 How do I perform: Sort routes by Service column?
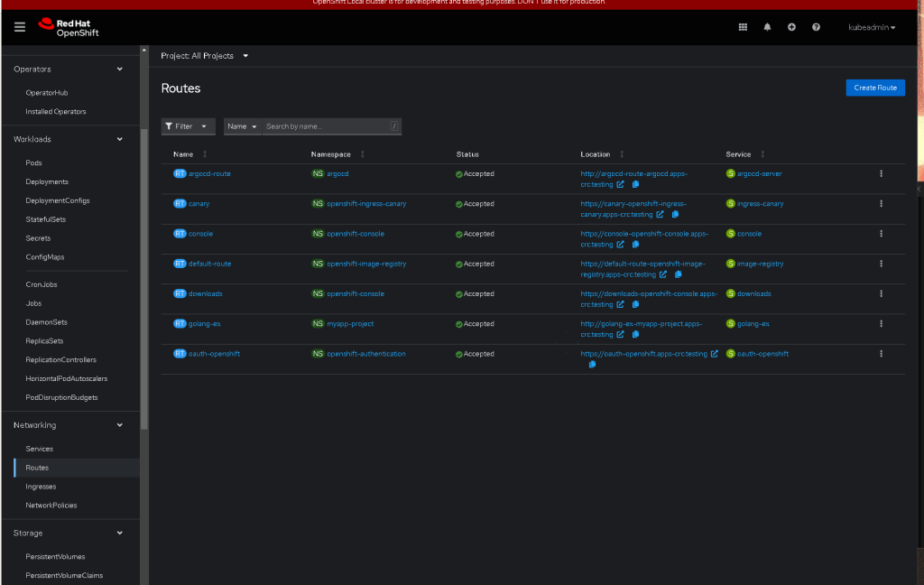coord(744,154)
